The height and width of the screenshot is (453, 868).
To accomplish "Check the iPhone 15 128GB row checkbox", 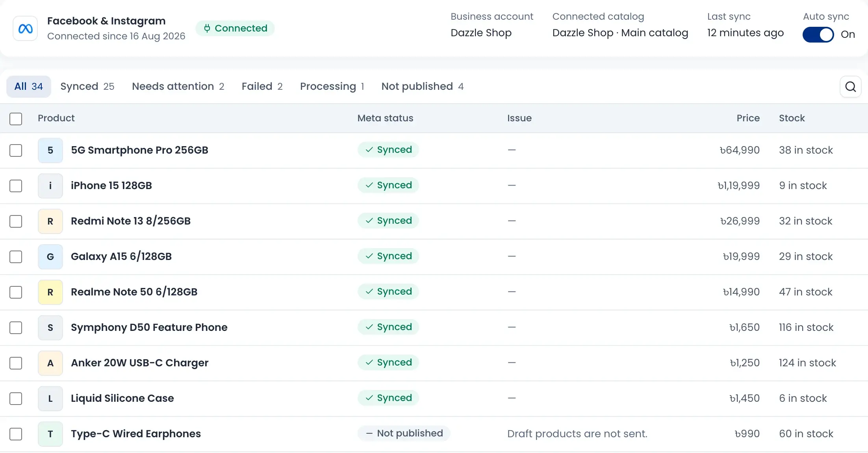I will (x=16, y=186).
